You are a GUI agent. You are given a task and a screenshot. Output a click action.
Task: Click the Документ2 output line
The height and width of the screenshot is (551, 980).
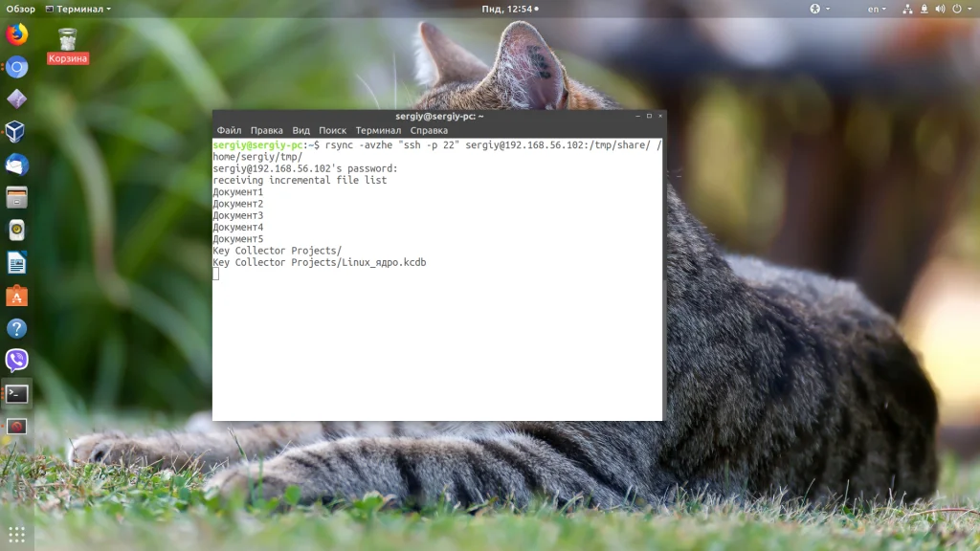[238, 204]
